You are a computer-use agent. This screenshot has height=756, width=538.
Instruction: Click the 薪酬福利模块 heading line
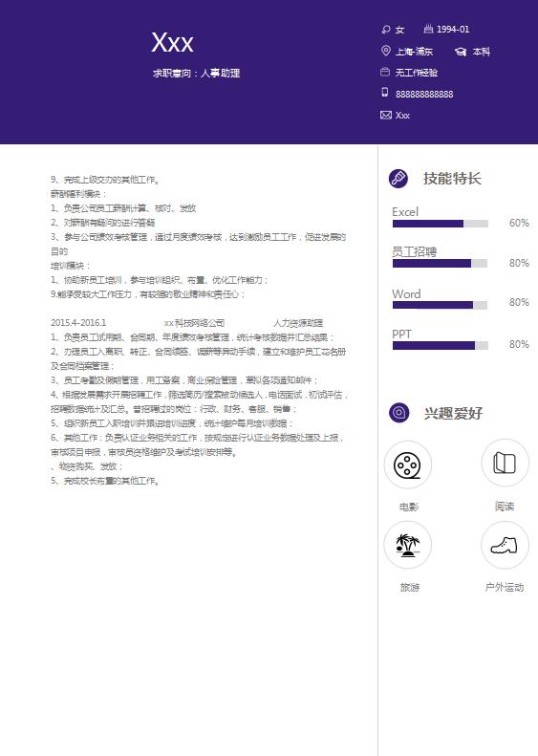[x=78, y=194]
